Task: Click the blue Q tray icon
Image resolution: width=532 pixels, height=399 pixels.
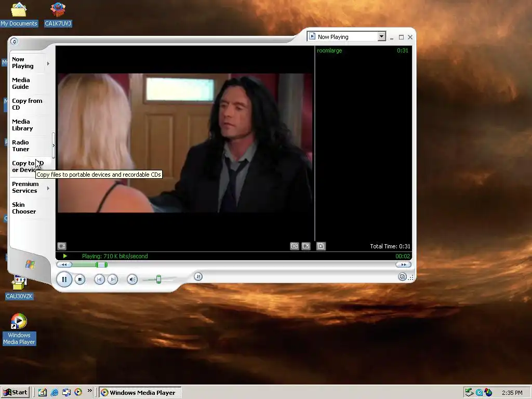Action: (x=479, y=393)
